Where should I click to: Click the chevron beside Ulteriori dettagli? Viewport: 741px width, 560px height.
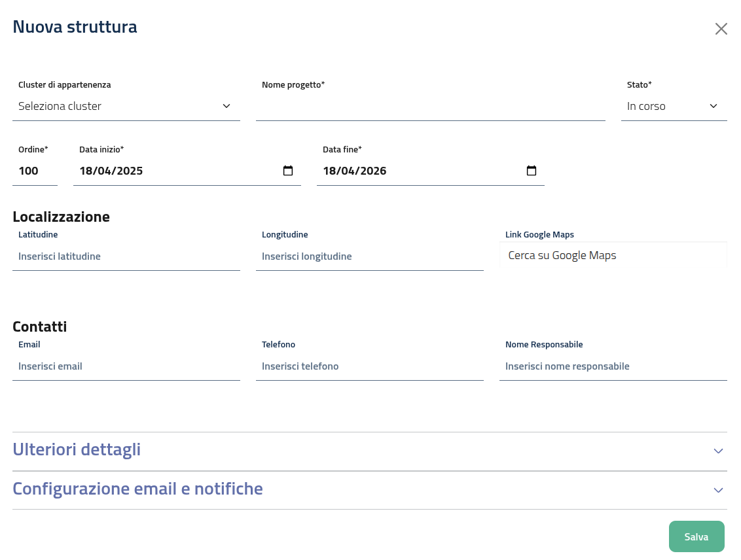click(x=718, y=451)
